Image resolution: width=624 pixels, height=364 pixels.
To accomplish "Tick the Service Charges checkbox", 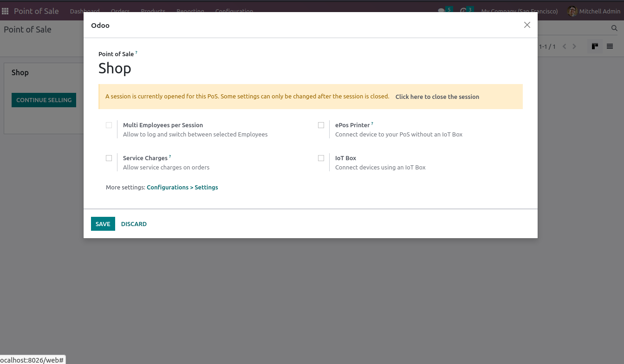I will 109,158.
